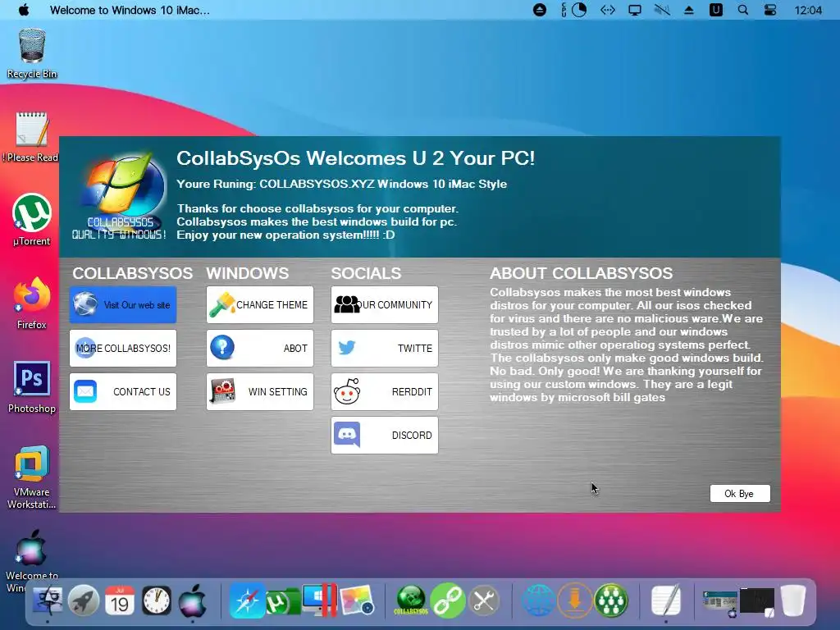Image resolution: width=840 pixels, height=630 pixels.
Task: Click Visit Our web site button
Action: [123, 305]
